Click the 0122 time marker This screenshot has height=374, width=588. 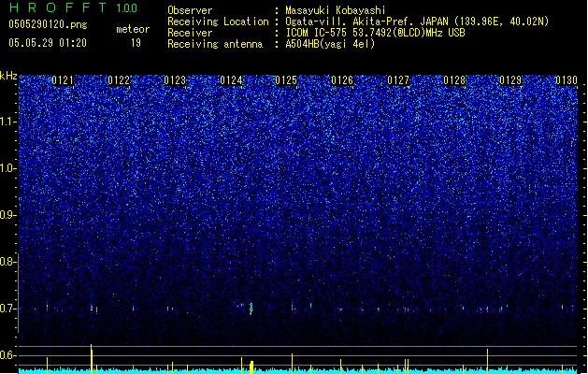(119, 80)
